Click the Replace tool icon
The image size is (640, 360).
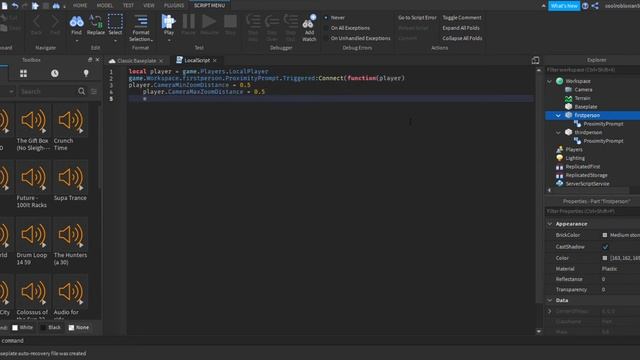pos(96,21)
